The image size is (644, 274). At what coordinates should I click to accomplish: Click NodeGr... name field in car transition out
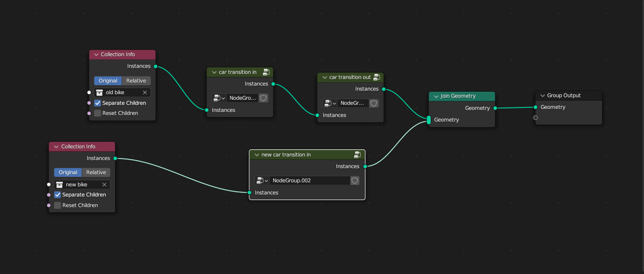click(353, 103)
